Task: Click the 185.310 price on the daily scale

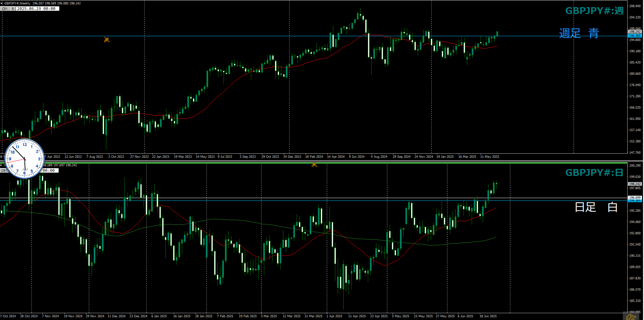Action: tap(635, 301)
